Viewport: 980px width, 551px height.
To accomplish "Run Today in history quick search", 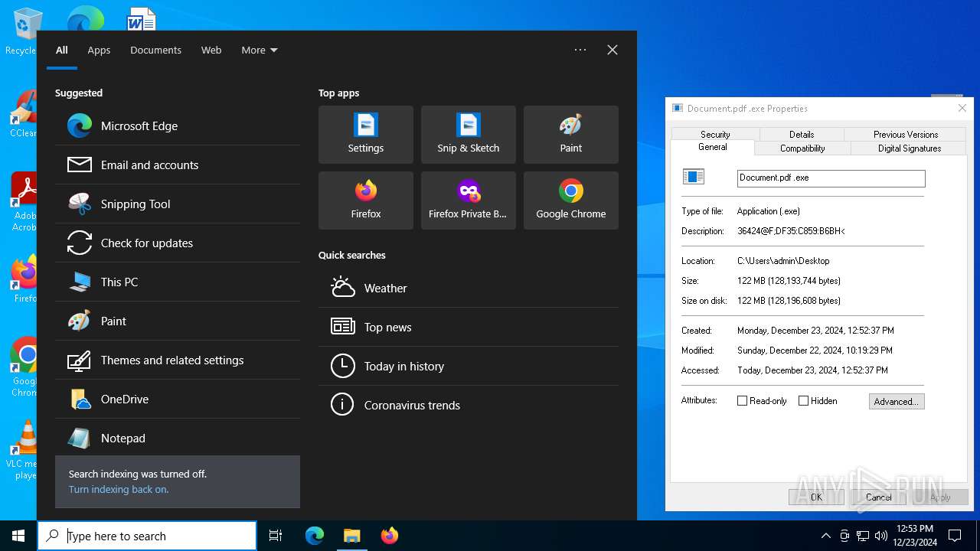I will click(x=469, y=366).
